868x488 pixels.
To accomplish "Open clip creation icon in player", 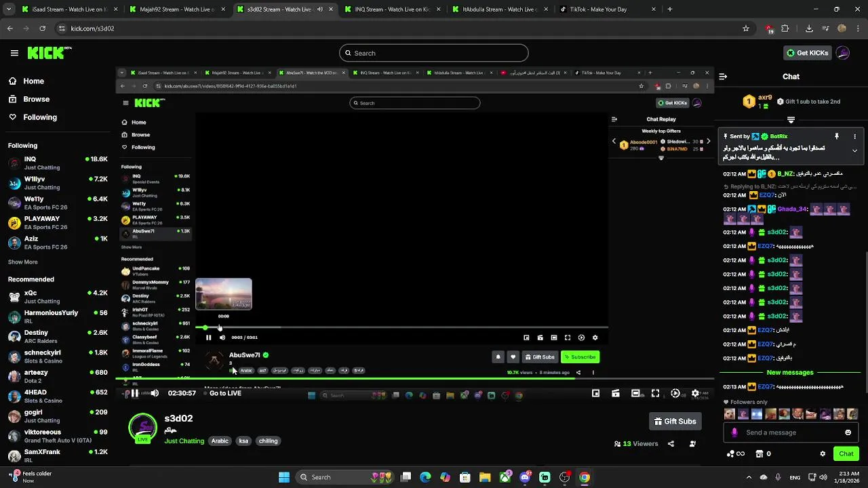I will (616, 393).
